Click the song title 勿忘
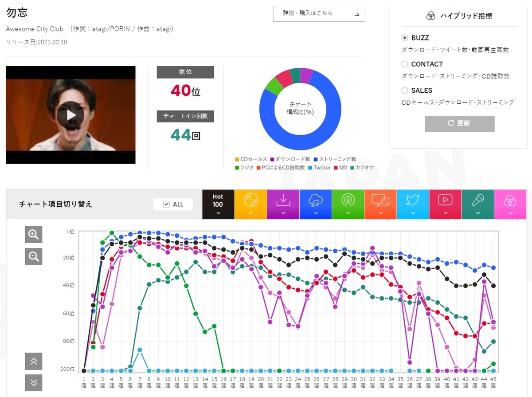This screenshot has width=532, height=397. tap(17, 12)
